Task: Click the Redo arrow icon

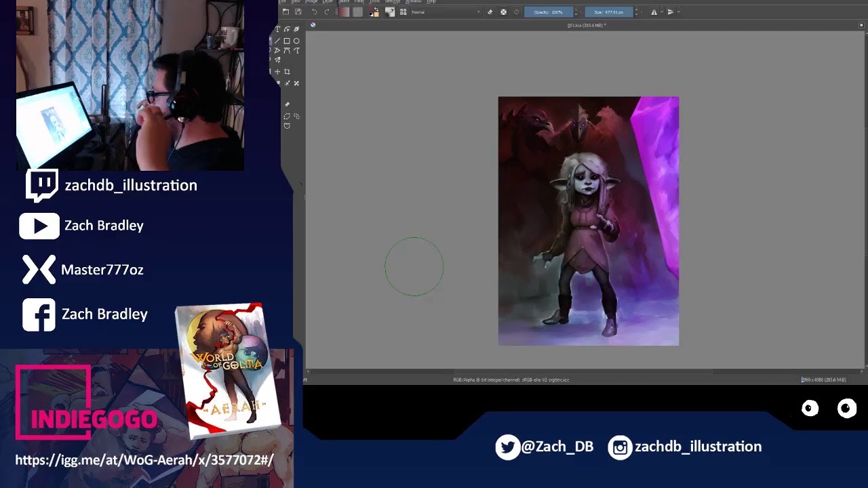Action: point(327,12)
